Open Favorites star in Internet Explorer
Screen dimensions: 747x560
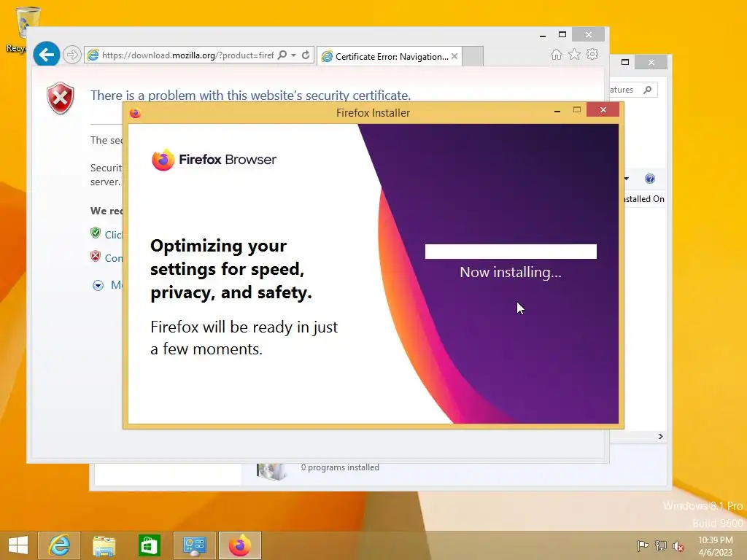(x=575, y=54)
